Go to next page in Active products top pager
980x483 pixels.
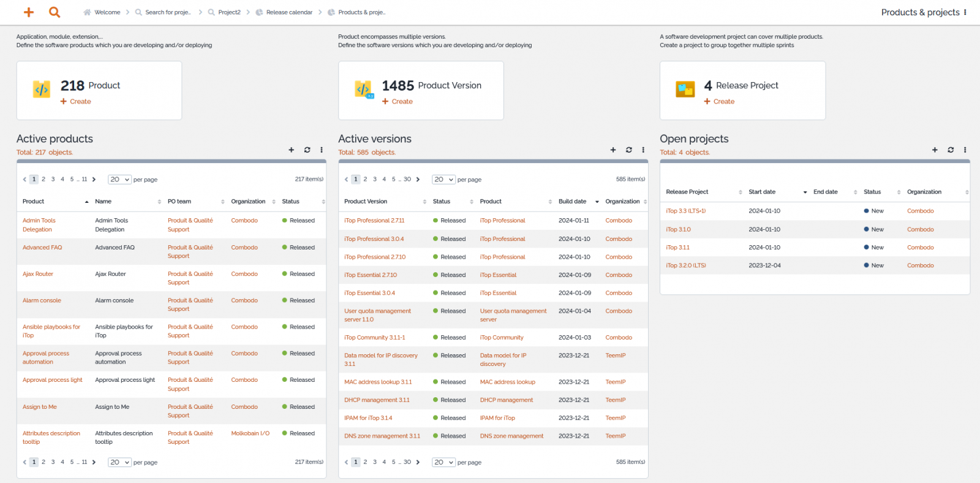pos(94,180)
